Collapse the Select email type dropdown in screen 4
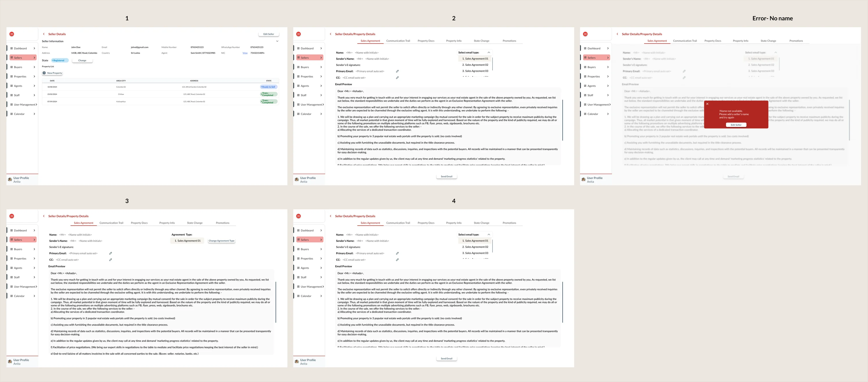 (489, 235)
